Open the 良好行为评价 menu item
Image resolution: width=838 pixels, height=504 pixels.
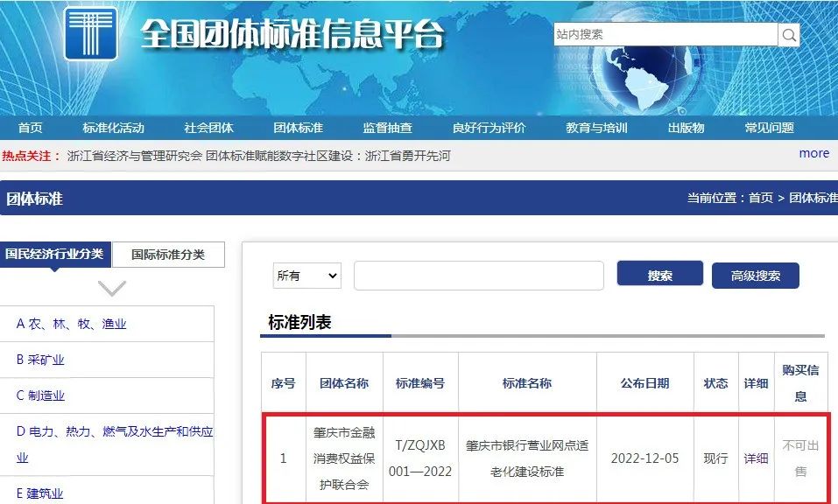click(x=489, y=128)
